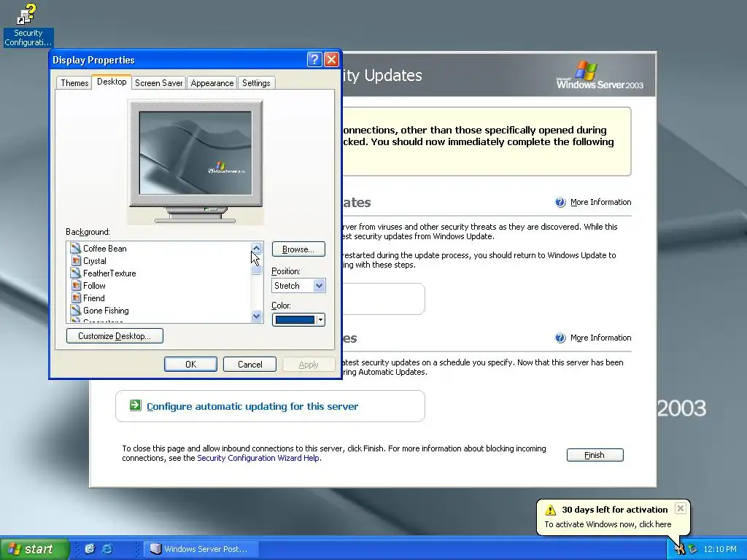Screen dimensions: 747x560
Task: Select the FeatherTexture background
Action: point(109,273)
